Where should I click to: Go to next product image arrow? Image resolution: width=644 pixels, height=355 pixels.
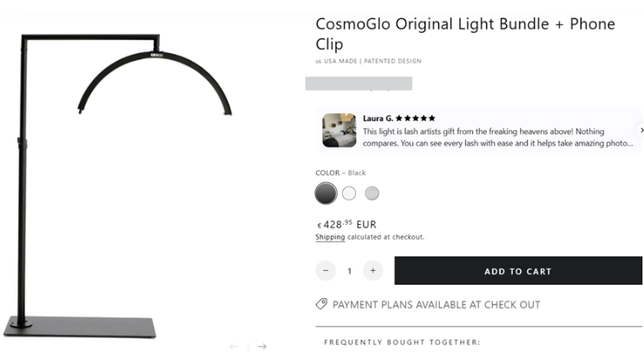coord(262,346)
